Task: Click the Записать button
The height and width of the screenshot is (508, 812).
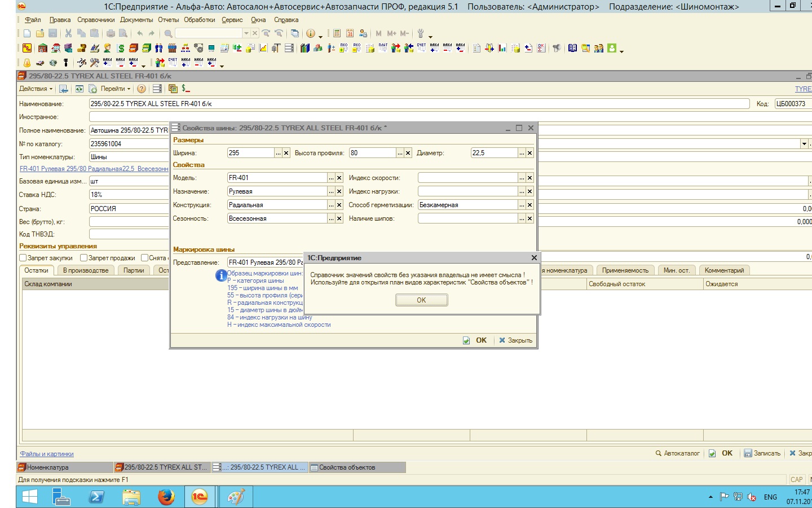Action: coord(762,453)
